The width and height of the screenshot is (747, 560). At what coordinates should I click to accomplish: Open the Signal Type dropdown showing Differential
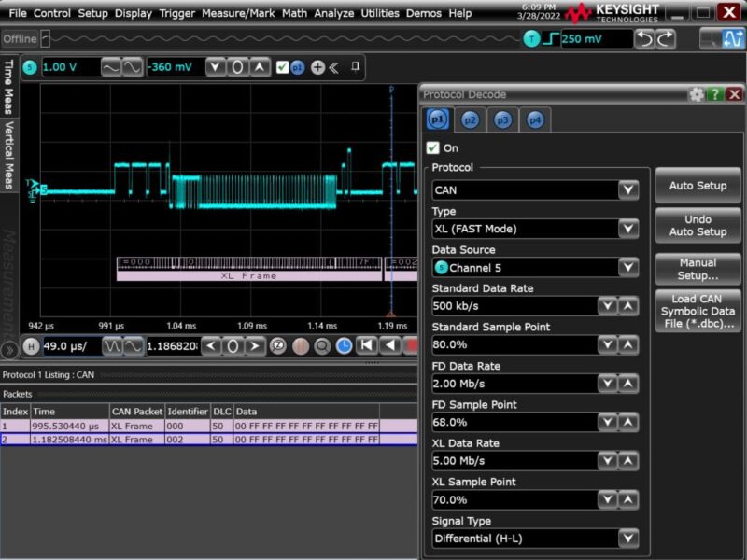[537, 539]
